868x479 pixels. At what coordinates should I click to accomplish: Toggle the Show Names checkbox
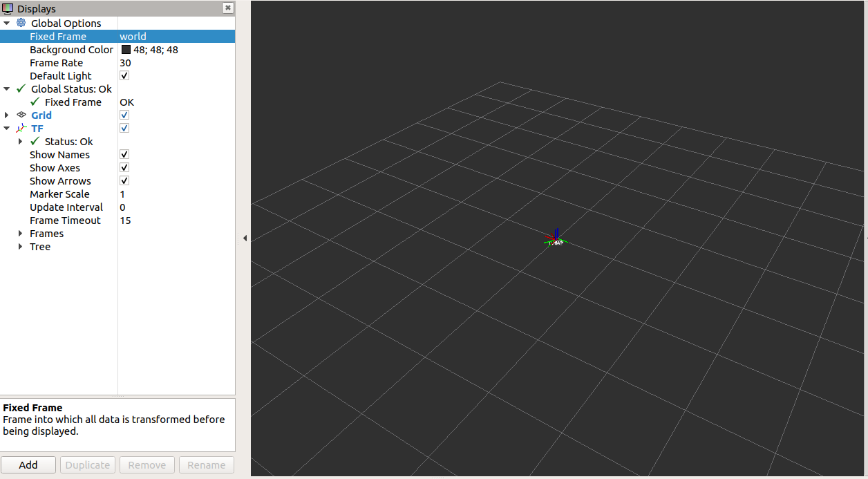coord(124,154)
